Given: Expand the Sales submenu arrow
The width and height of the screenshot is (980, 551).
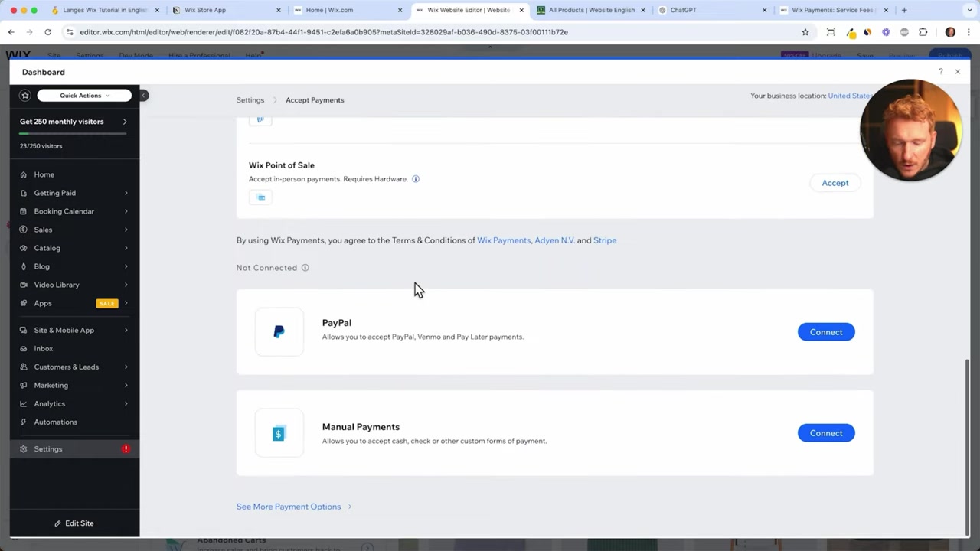Looking at the screenshot, I should [126, 230].
